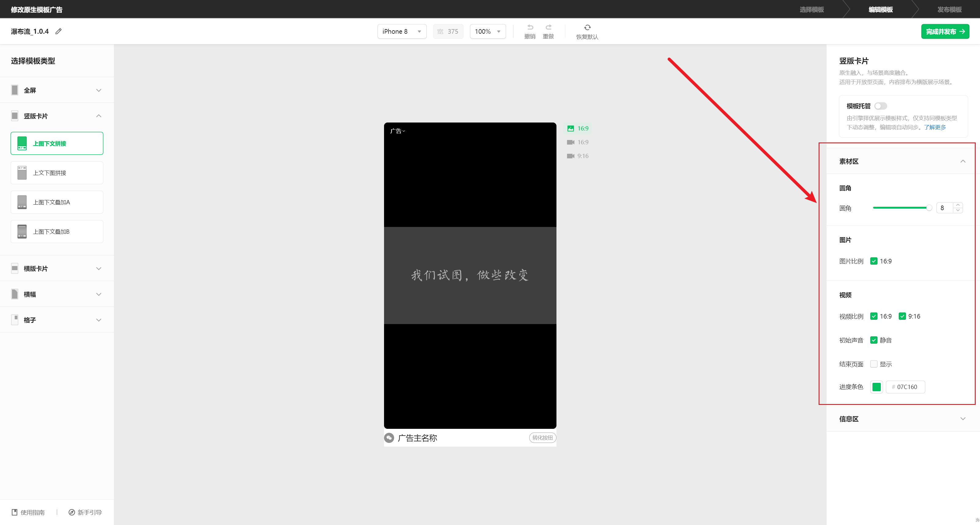Click the pencil icon to rename template
This screenshot has width=980, height=525.
[58, 31]
